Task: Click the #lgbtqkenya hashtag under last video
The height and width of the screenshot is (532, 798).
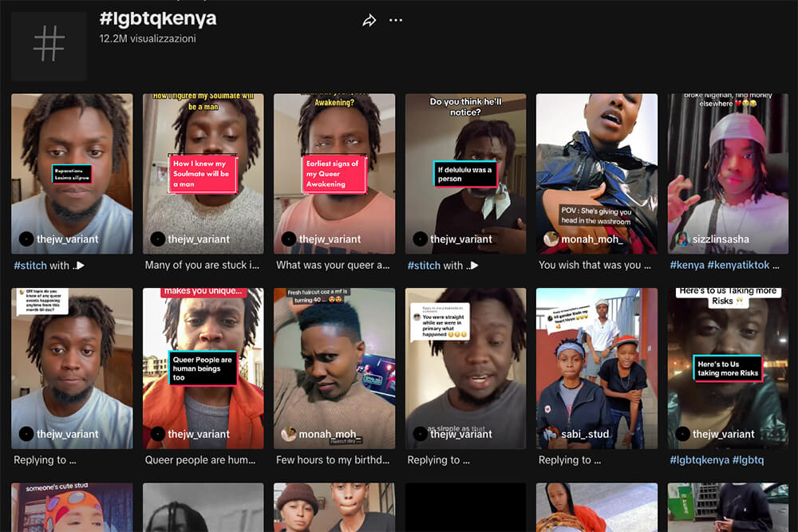Action: [700, 459]
